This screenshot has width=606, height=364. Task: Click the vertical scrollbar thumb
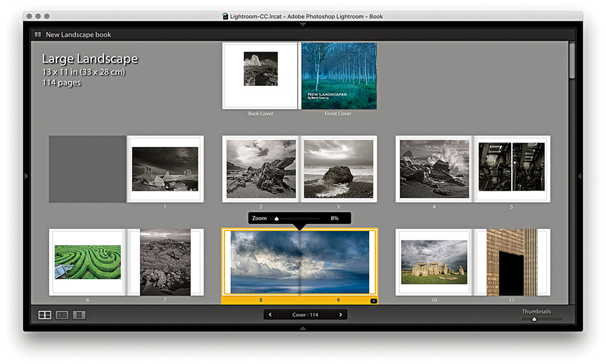(572, 61)
